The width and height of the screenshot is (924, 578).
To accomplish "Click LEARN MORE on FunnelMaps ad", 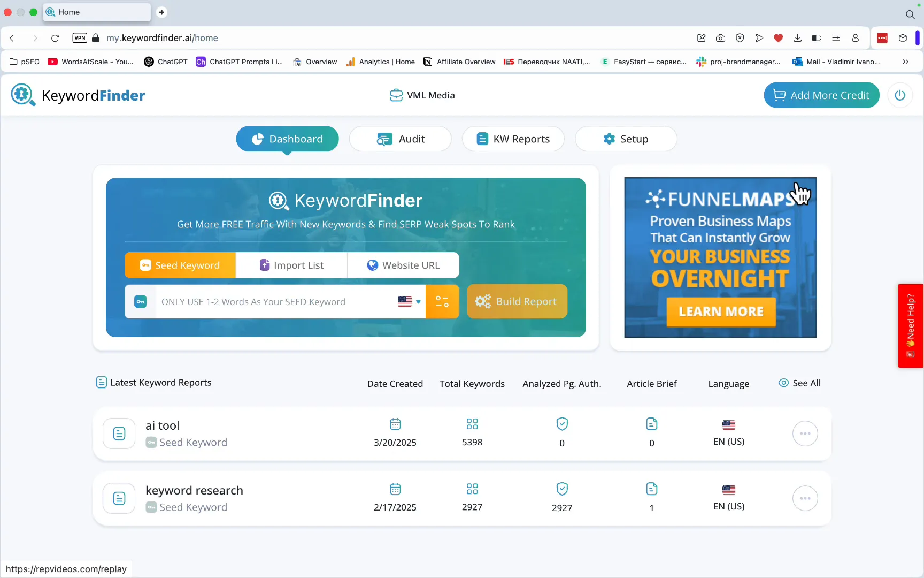I will [721, 311].
